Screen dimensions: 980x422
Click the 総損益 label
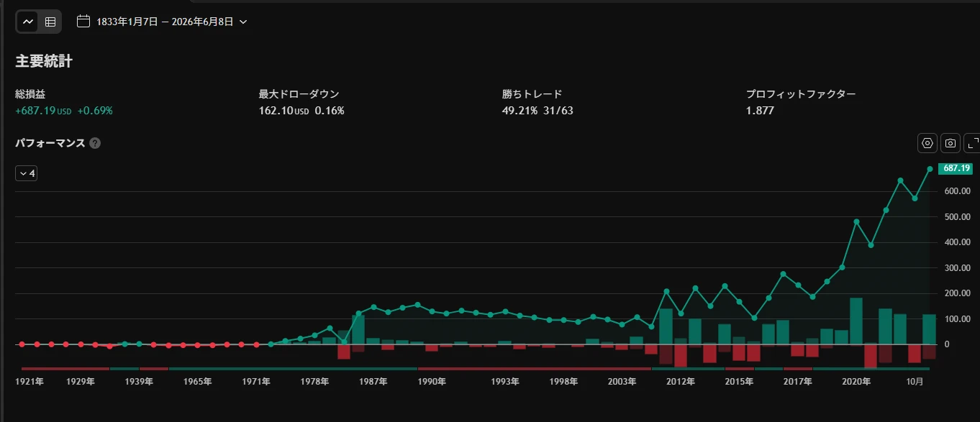(x=30, y=94)
